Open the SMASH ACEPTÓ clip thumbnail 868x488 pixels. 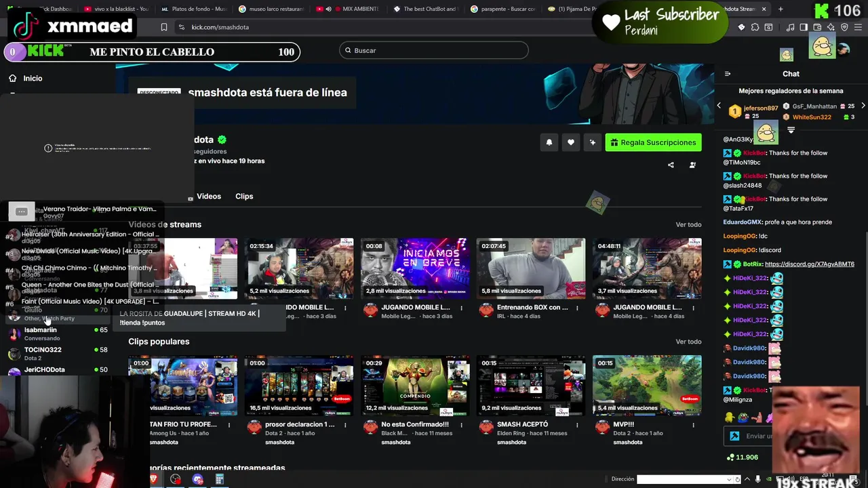531,386
